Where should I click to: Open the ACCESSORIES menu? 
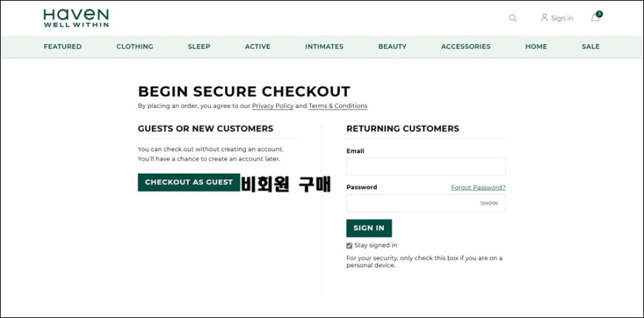(x=466, y=47)
